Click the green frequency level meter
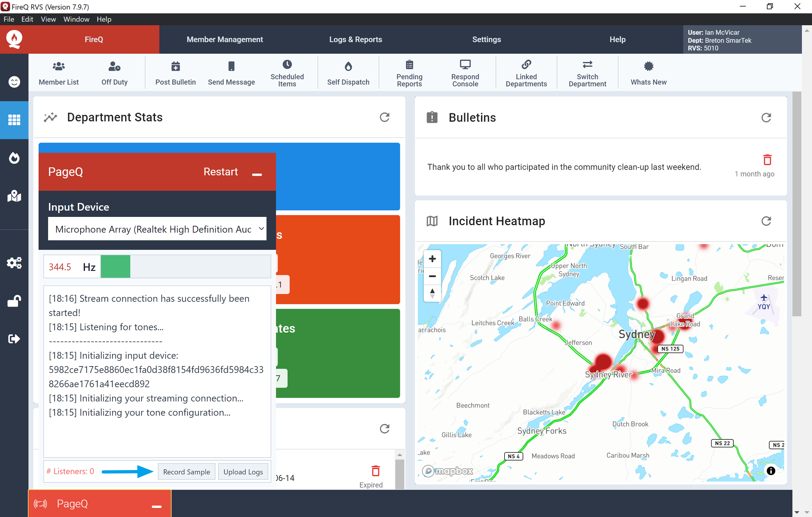 pyautogui.click(x=115, y=267)
